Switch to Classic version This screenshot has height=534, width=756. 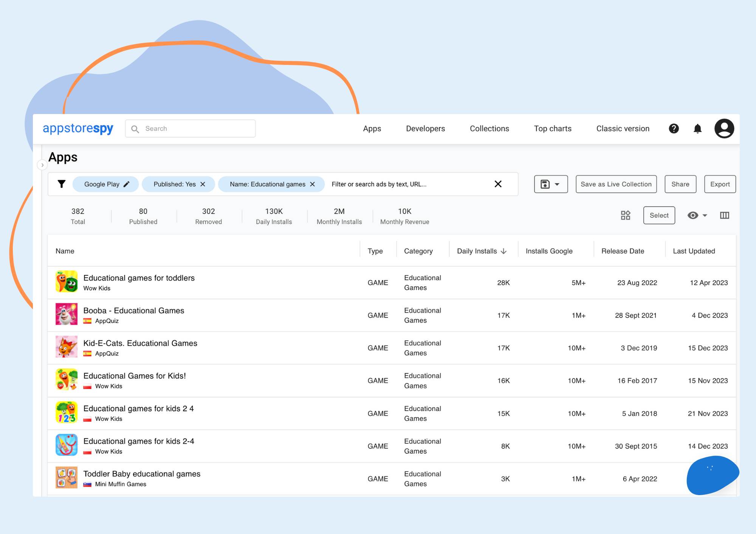(623, 128)
